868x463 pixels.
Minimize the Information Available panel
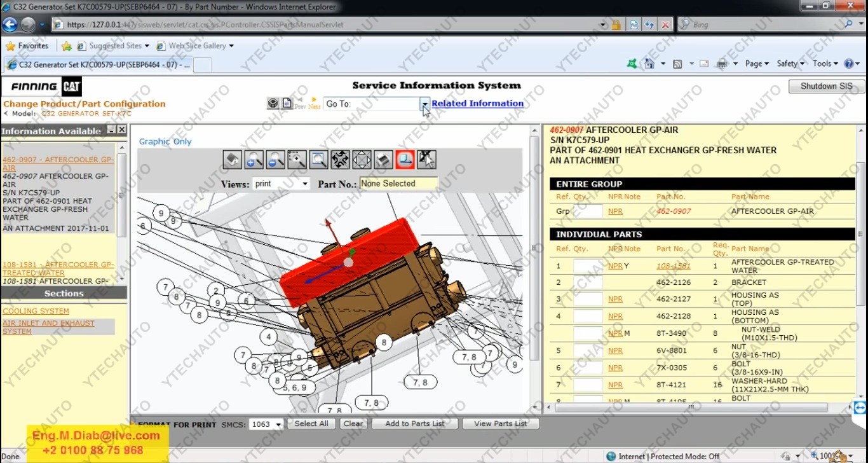coord(111,130)
